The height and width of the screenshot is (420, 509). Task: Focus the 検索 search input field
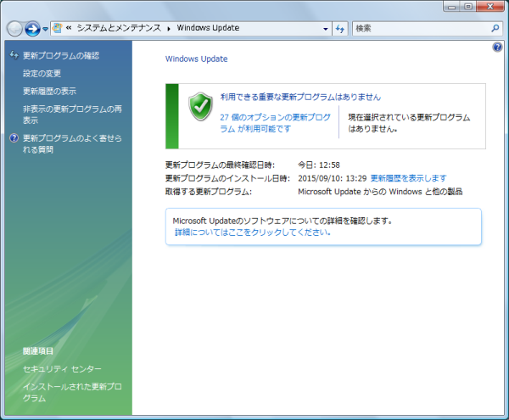422,29
